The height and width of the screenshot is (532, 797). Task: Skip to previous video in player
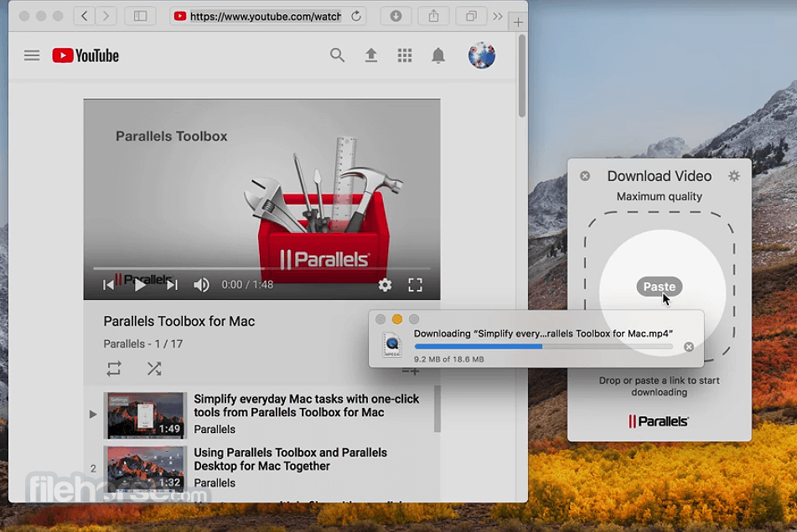(108, 285)
